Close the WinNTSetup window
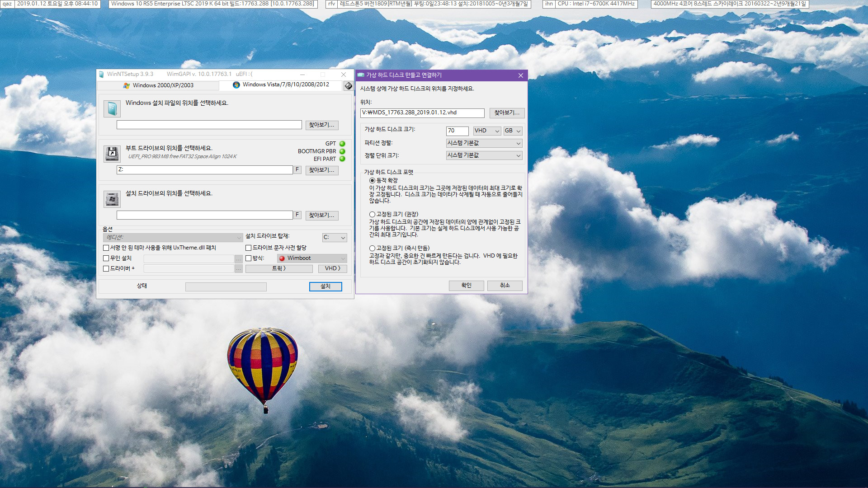The height and width of the screenshot is (488, 868). tap(344, 75)
